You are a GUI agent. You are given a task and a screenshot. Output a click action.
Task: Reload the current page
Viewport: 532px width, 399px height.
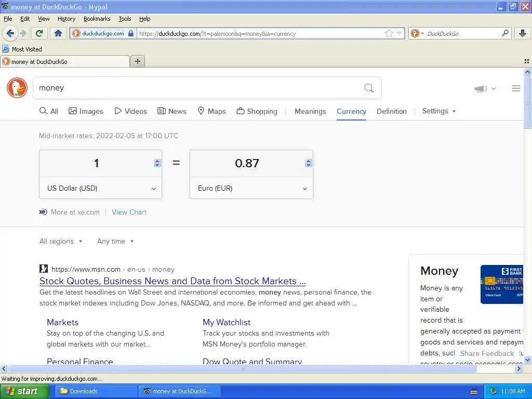(x=39, y=33)
